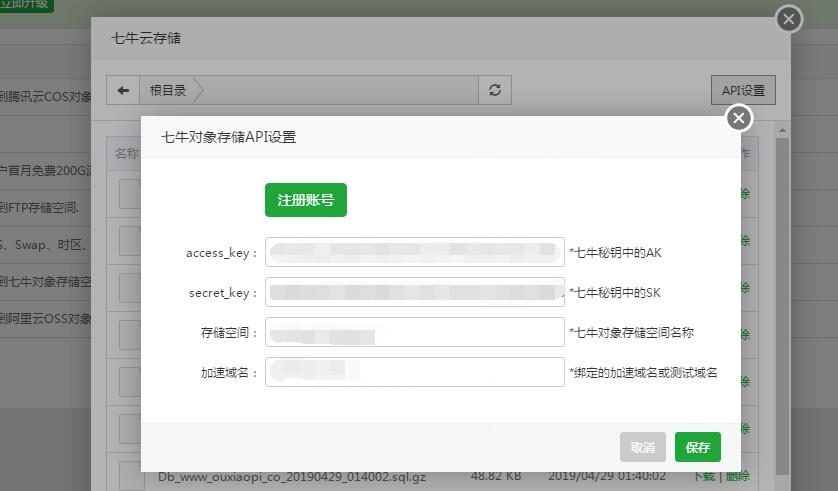Open API设置 in 七牛云存储 window
The width and height of the screenshot is (838, 491).
point(743,90)
